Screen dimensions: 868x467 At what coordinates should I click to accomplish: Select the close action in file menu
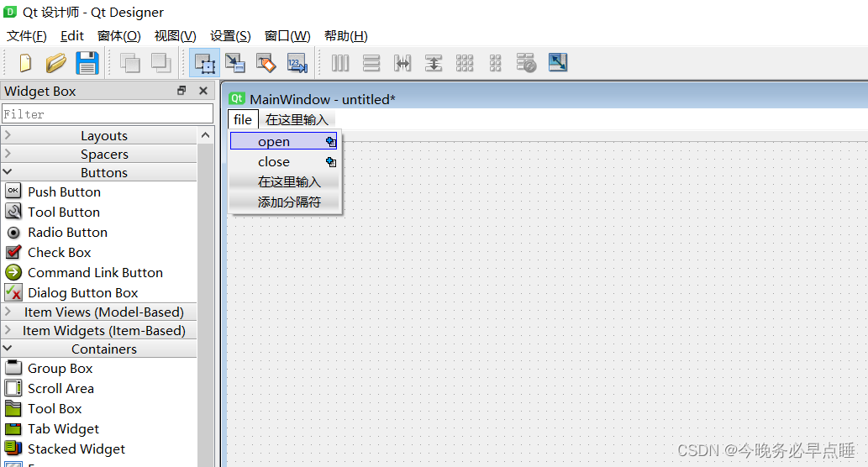click(x=283, y=162)
